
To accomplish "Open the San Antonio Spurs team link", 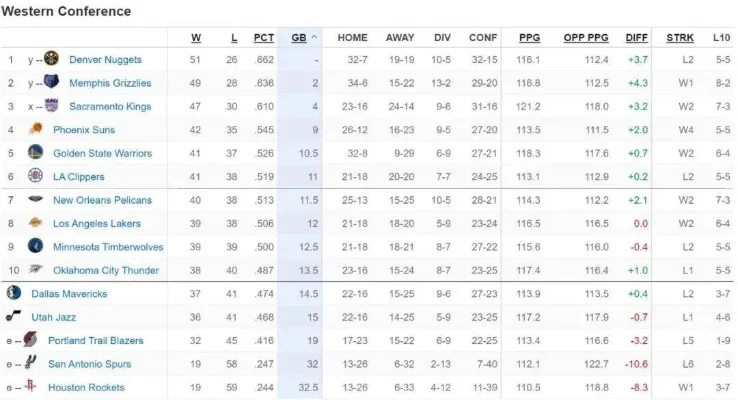I will [89, 364].
